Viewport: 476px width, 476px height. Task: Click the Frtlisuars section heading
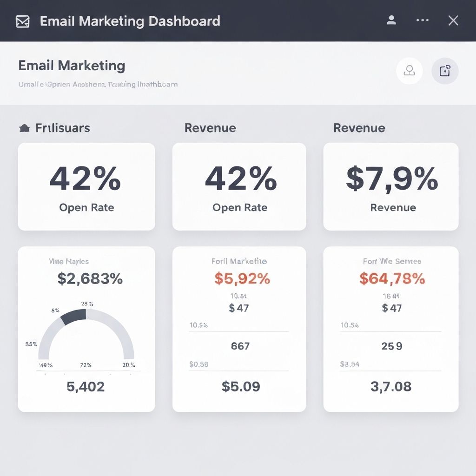pos(63,128)
